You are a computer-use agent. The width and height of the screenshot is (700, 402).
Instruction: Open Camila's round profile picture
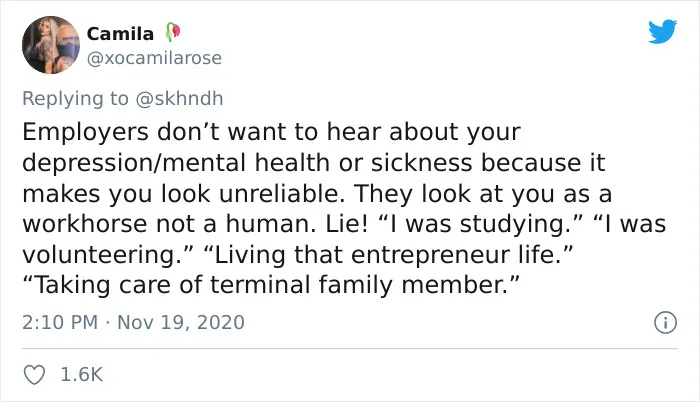pyautogui.click(x=51, y=45)
